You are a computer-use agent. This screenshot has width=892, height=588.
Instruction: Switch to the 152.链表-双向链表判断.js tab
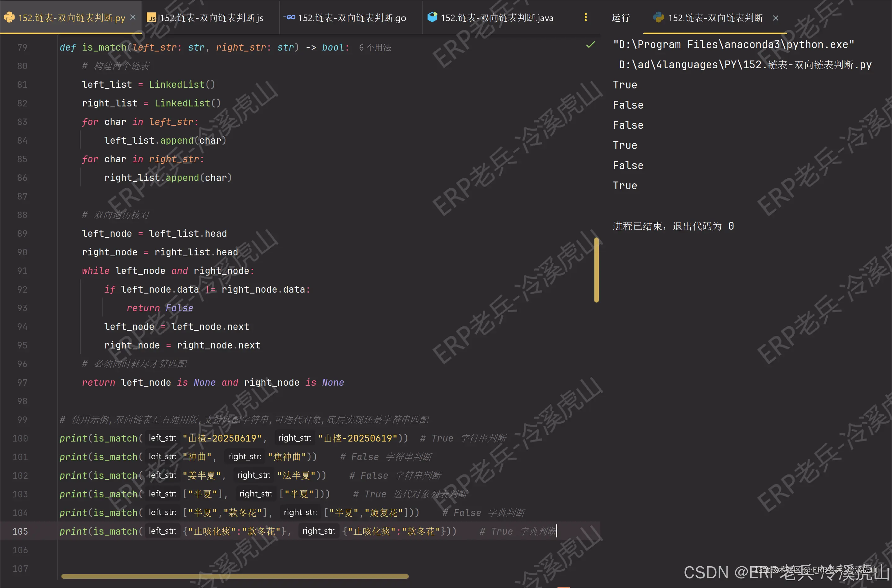click(212, 18)
